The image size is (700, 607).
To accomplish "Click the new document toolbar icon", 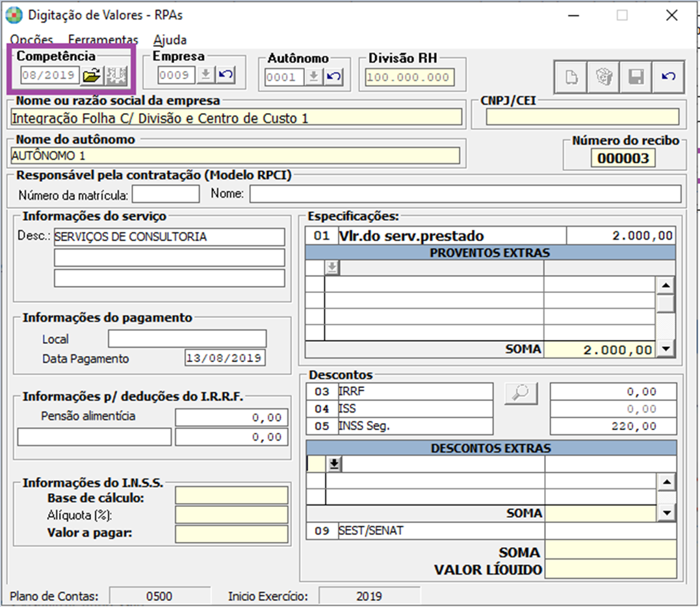I will point(571,77).
